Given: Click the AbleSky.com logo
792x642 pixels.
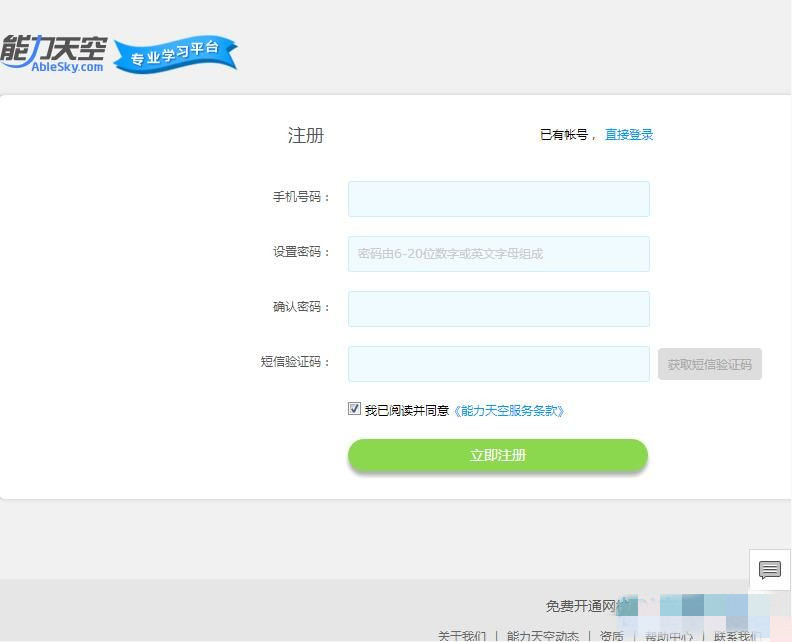Looking at the screenshot, I should 54,54.
